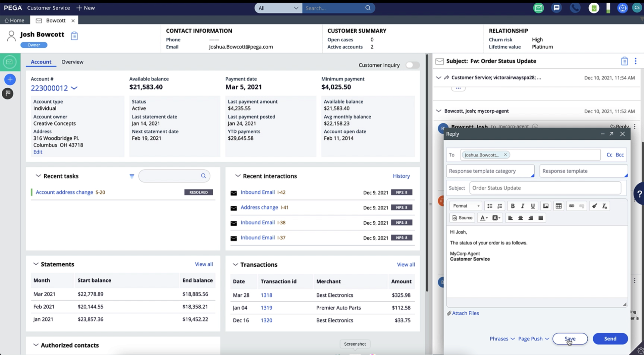The height and width of the screenshot is (355, 644).
Task: Open the green email channel icon
Action: (538, 8)
